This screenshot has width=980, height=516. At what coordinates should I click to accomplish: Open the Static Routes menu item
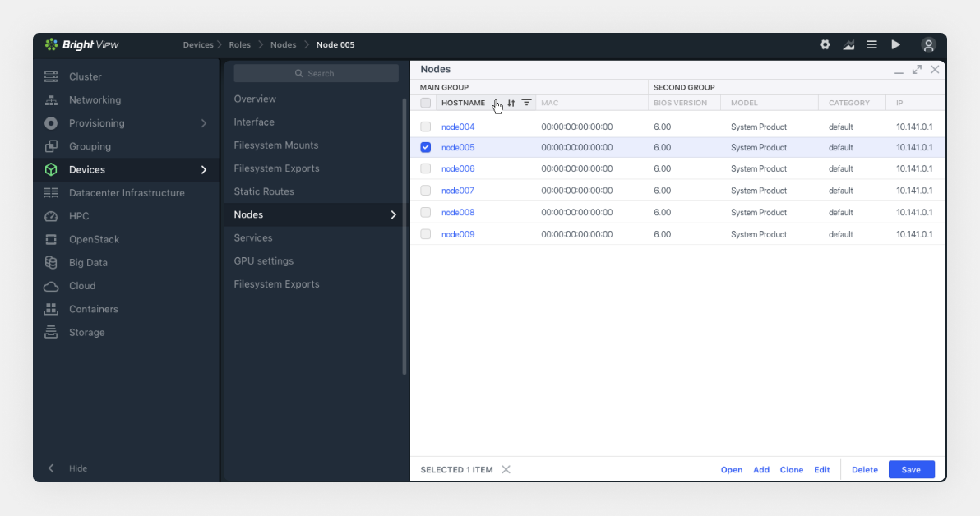click(x=264, y=191)
